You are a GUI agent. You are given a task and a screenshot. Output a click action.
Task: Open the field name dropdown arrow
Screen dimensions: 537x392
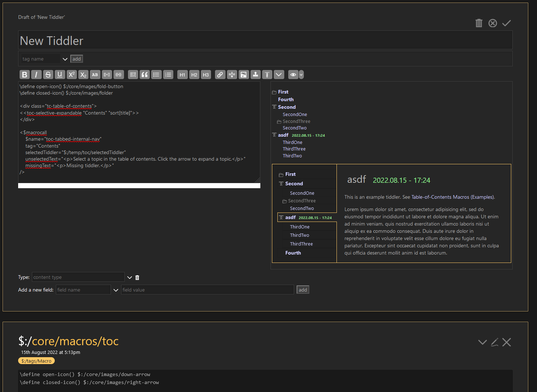pos(116,290)
